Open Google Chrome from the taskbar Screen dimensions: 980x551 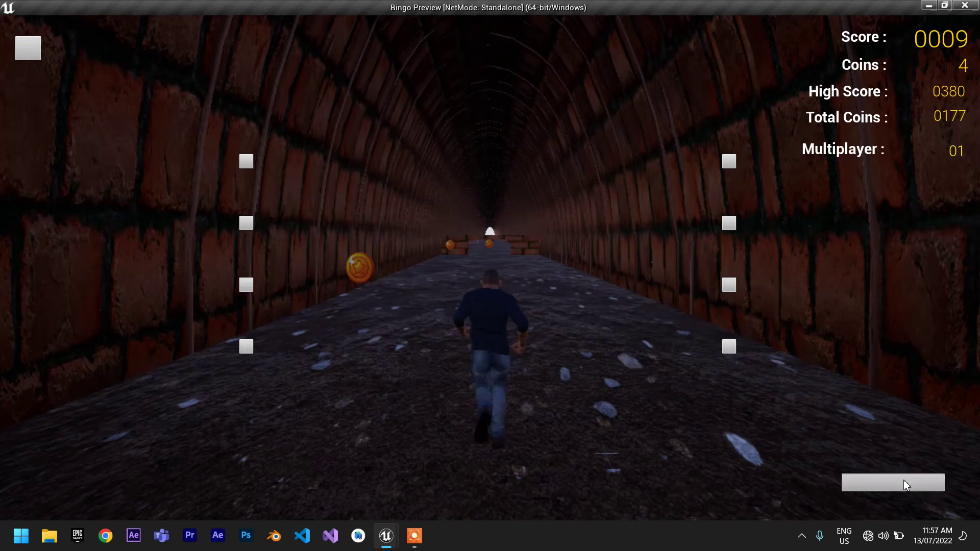coord(106,535)
